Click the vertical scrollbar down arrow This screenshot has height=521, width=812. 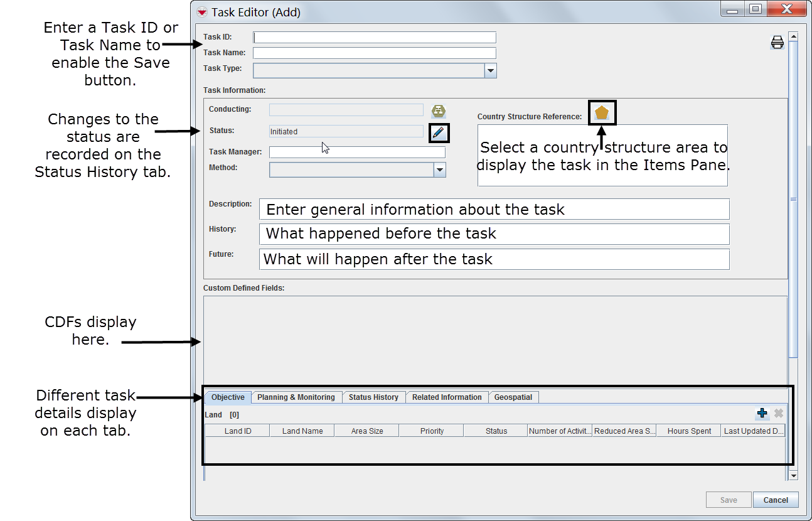point(793,476)
